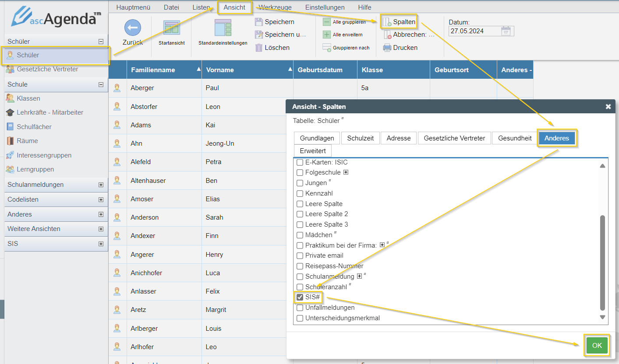
Task: Click the Datum date input field
Action: point(474,31)
